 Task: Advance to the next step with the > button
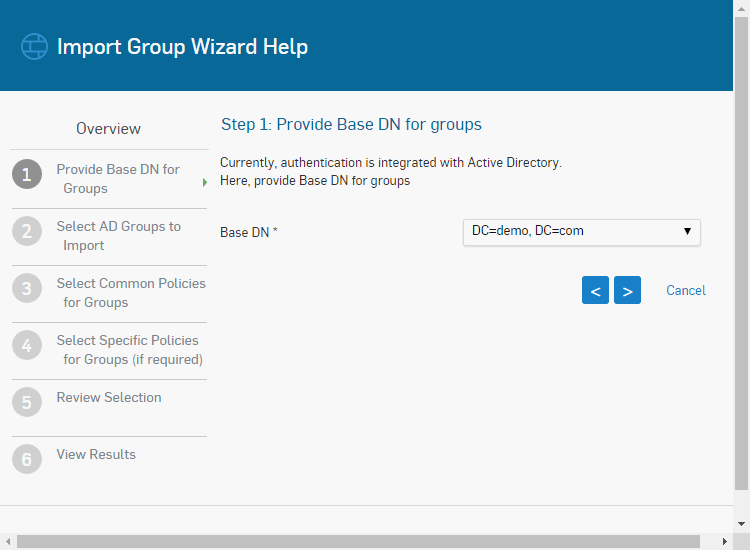(x=628, y=290)
